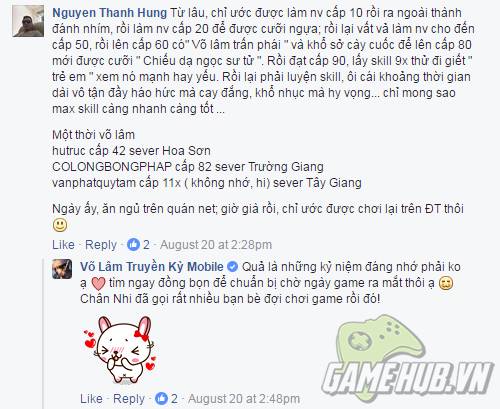Image resolution: width=500 pixels, height=409 pixels.
Task: Click the pink heart emoji in the reply
Action: click(x=98, y=283)
